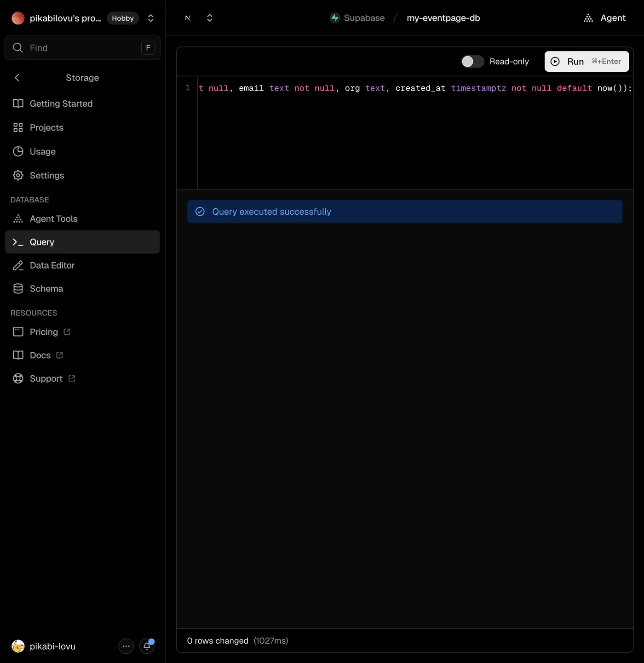Run the SQL query
The image size is (644, 663).
tap(586, 62)
